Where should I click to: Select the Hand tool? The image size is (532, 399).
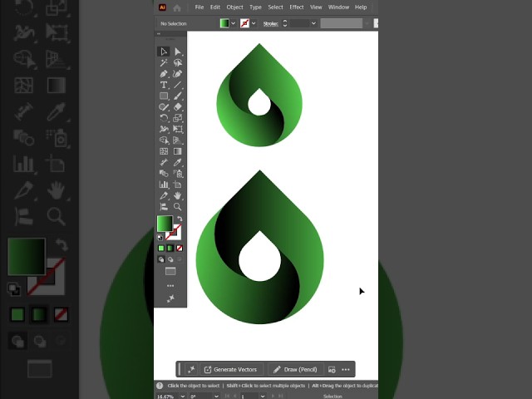click(x=177, y=196)
